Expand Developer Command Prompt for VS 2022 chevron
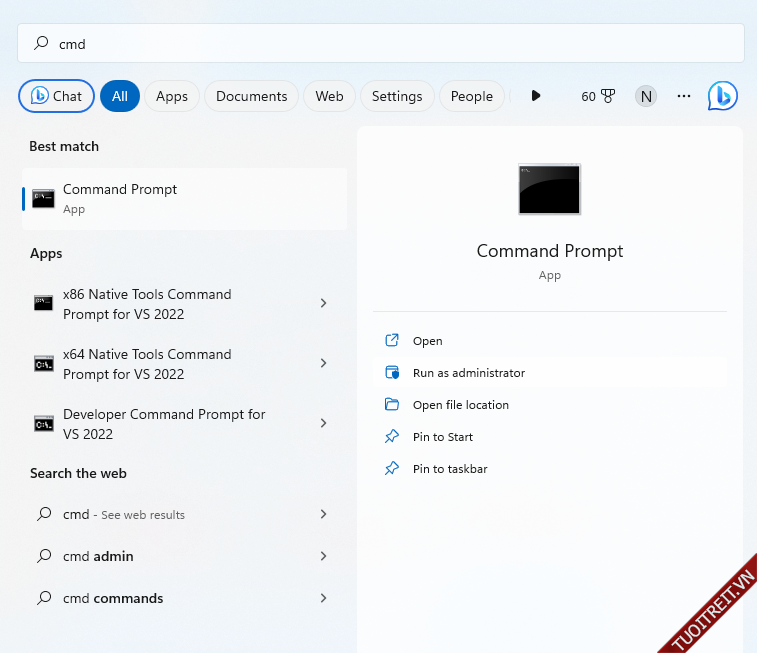757x653 pixels. tap(323, 423)
